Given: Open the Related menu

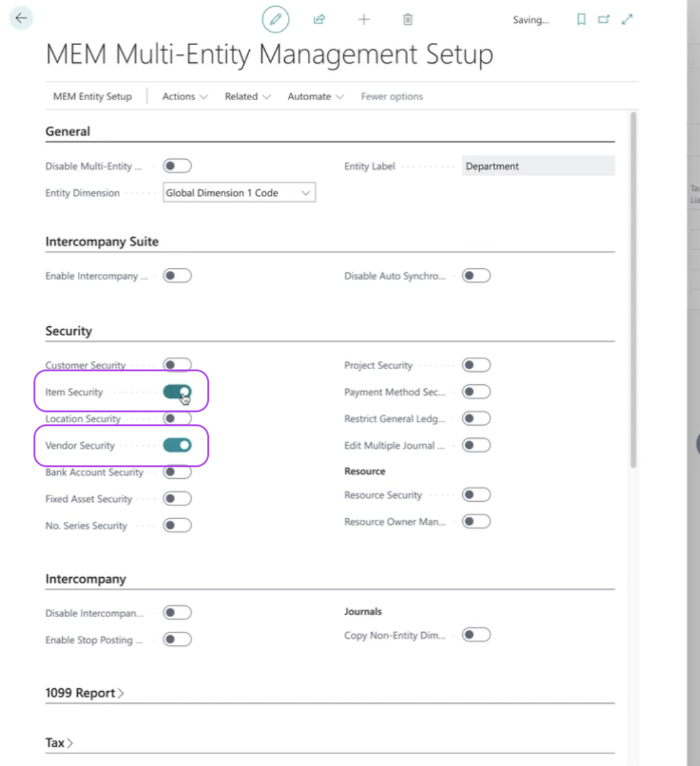Looking at the screenshot, I should (x=247, y=97).
